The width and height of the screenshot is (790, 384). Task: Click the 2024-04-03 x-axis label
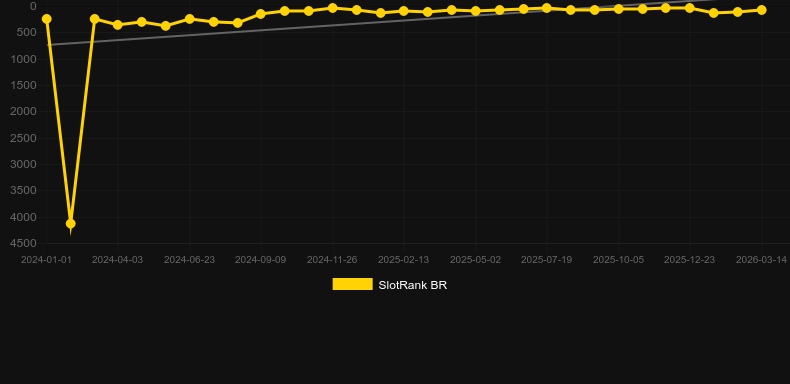[x=117, y=260]
